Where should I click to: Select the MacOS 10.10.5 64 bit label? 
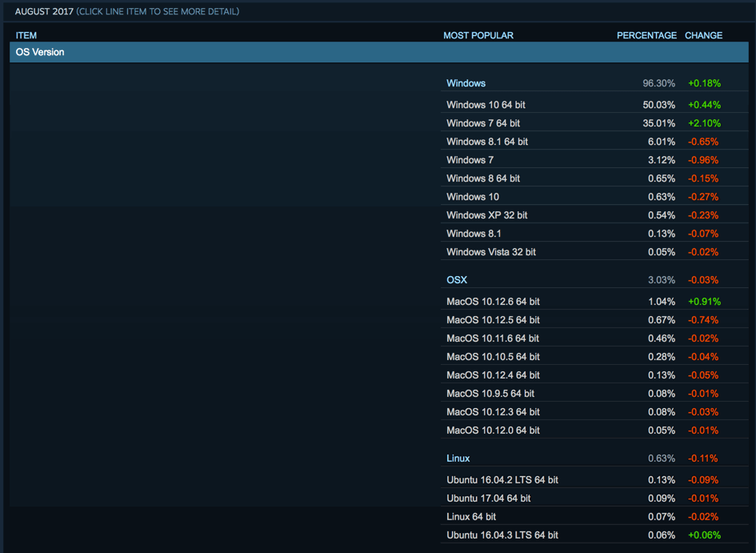tap(493, 357)
